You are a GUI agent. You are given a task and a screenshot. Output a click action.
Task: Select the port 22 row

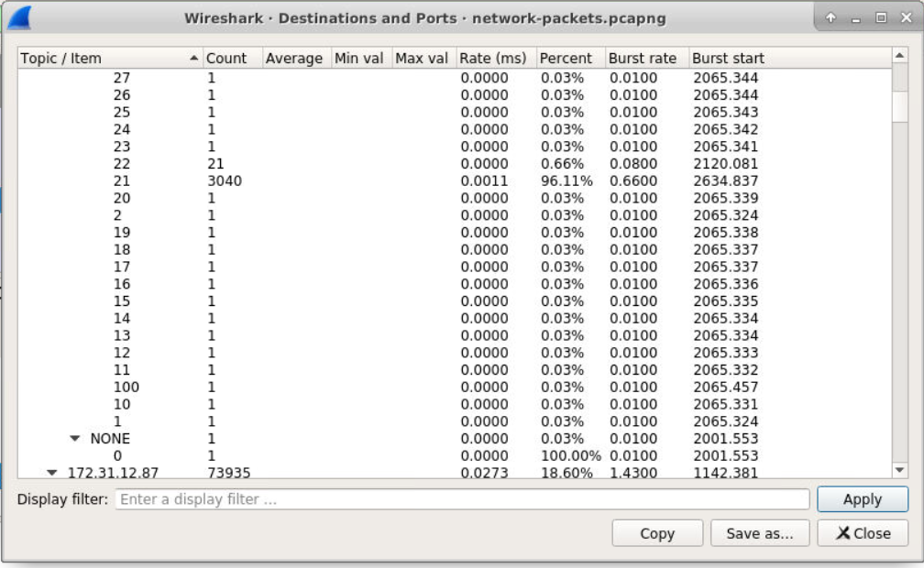tap(121, 164)
